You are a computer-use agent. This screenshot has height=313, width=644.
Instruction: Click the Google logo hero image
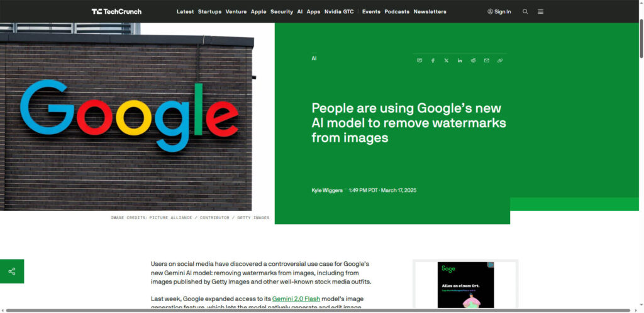tap(127, 117)
